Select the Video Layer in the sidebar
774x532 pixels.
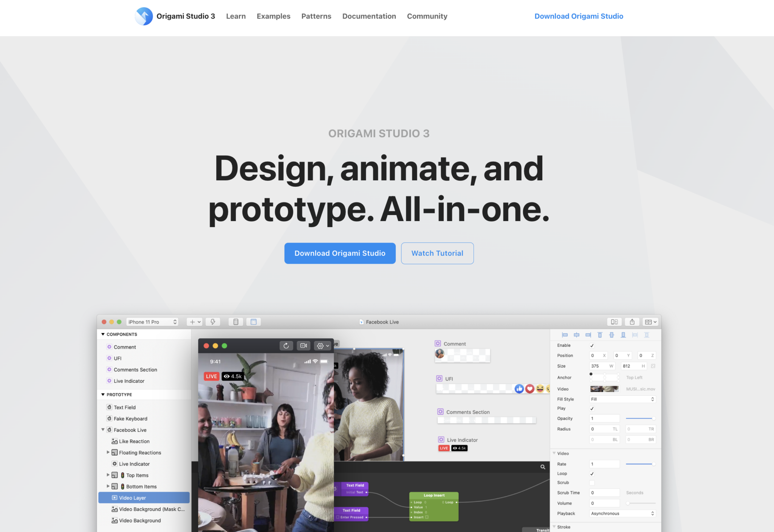point(132,498)
